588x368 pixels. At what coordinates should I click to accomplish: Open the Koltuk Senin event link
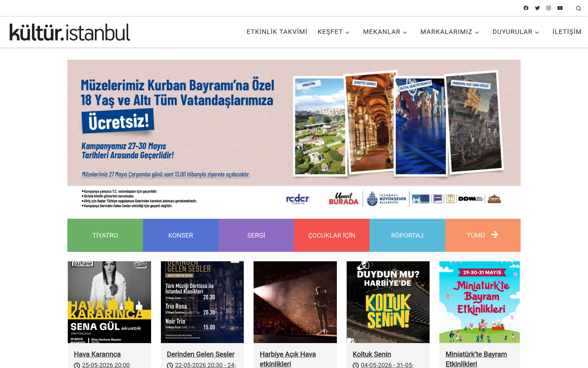click(372, 354)
